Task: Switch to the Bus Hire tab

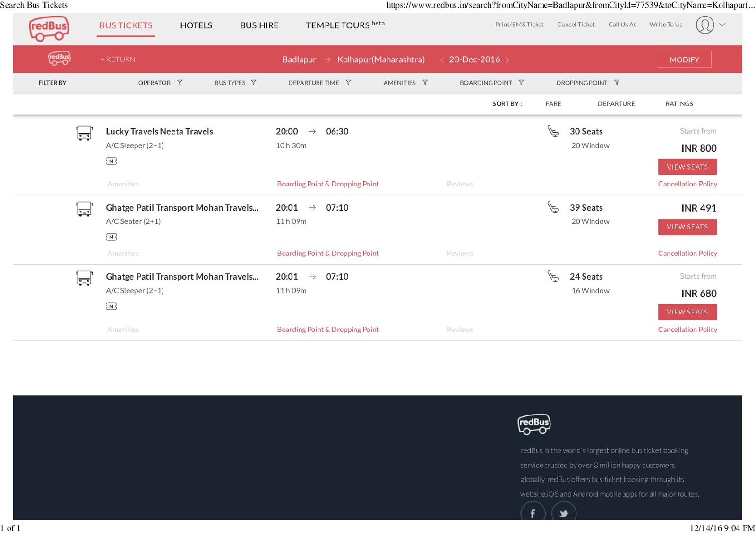Action: tap(259, 25)
